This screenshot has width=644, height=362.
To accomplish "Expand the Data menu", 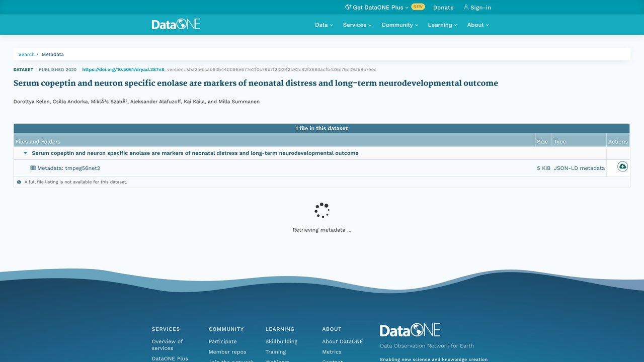I will tap(324, 25).
